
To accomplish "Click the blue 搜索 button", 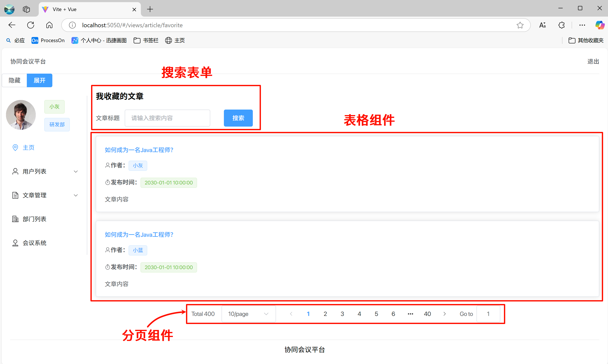I will pos(238,118).
